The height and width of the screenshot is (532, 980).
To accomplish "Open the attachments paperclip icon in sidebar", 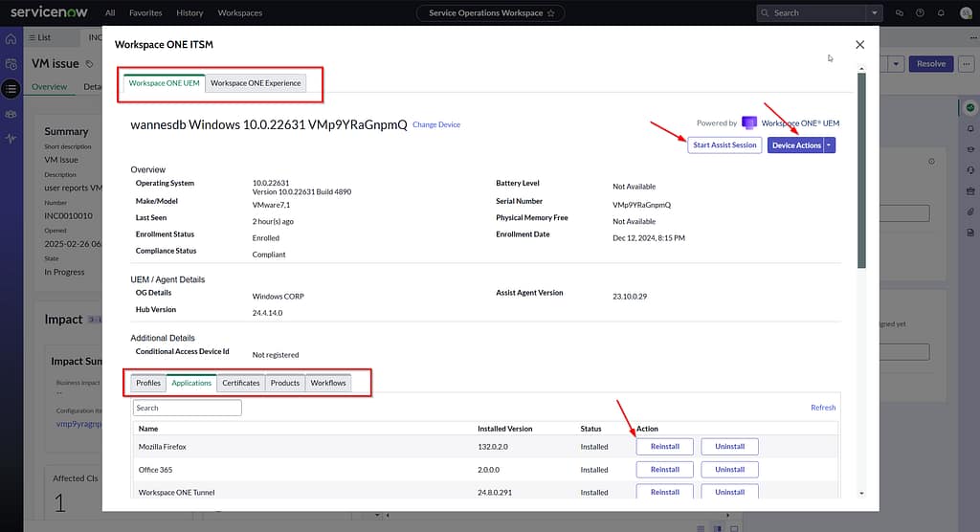I will pos(970,211).
